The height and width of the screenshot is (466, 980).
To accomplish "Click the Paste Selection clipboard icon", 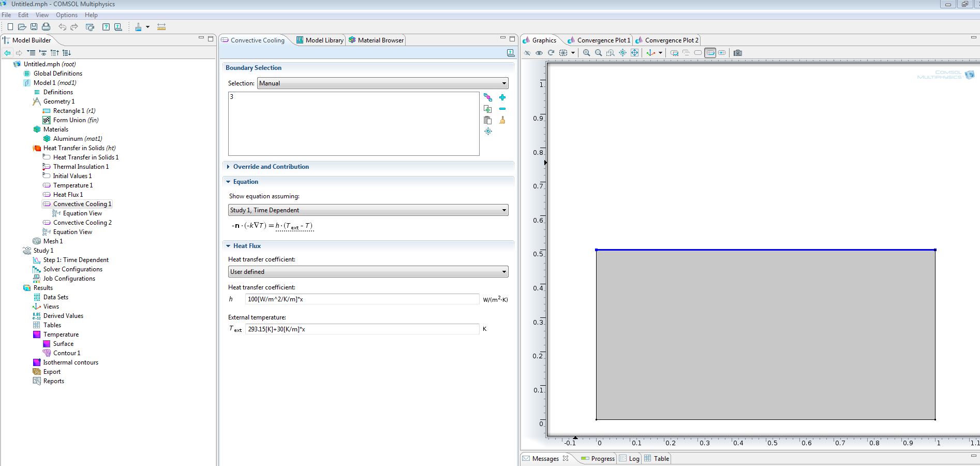I will pyautogui.click(x=487, y=120).
